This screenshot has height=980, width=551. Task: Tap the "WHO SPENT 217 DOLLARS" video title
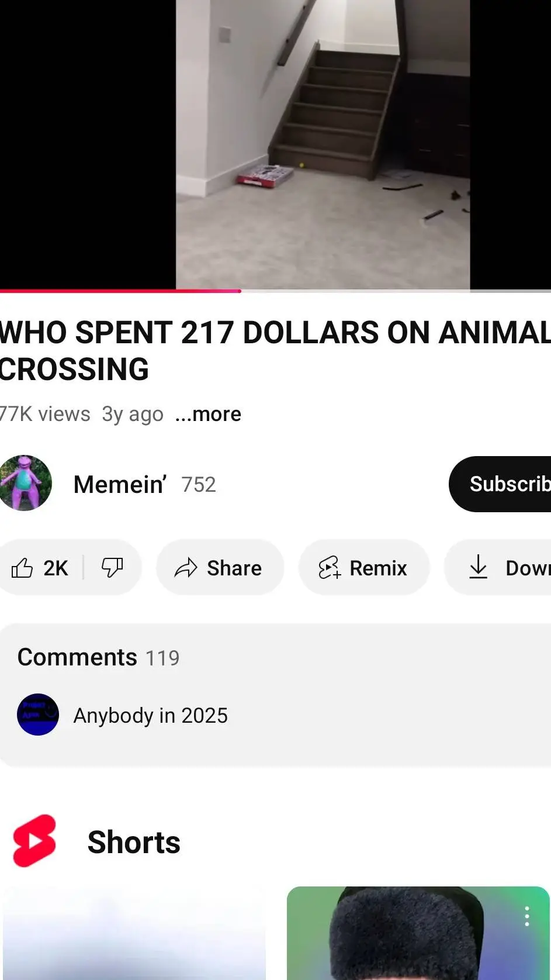point(275,350)
